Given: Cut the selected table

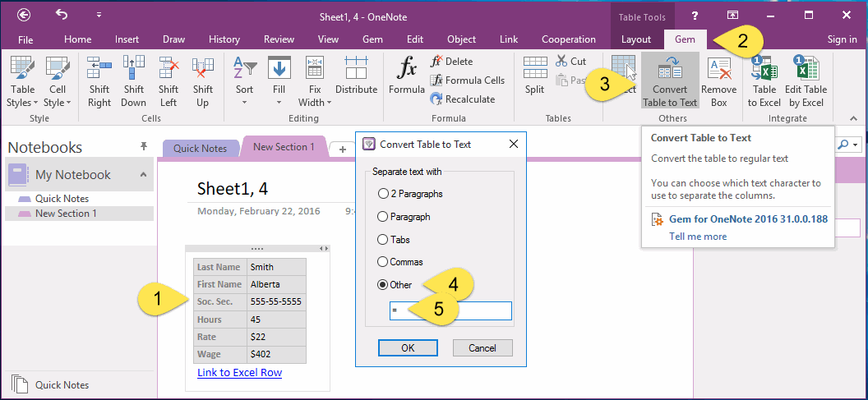Looking at the screenshot, I should (x=570, y=62).
